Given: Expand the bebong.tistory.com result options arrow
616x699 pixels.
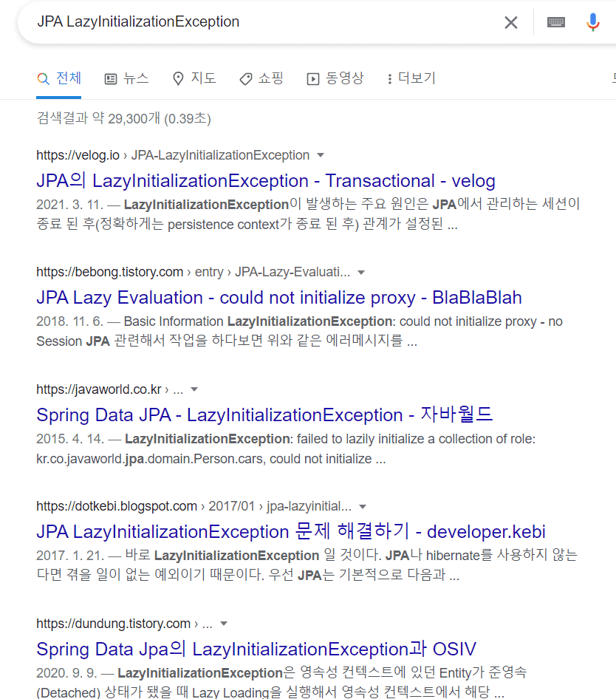Looking at the screenshot, I should tap(361, 273).
